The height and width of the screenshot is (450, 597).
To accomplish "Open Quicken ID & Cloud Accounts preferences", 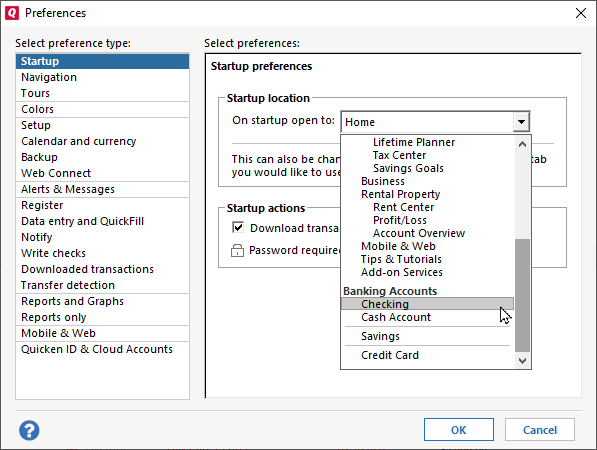I will [102, 349].
